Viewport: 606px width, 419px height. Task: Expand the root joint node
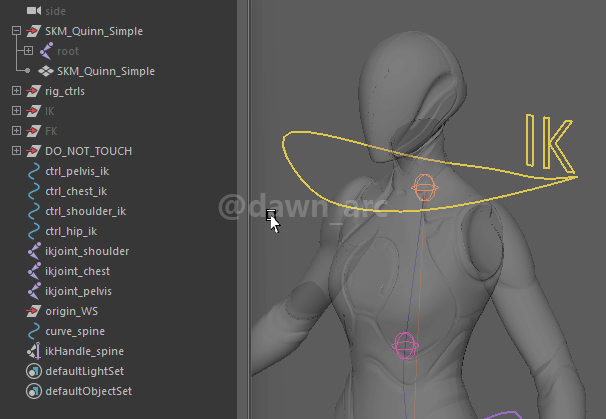point(28,51)
